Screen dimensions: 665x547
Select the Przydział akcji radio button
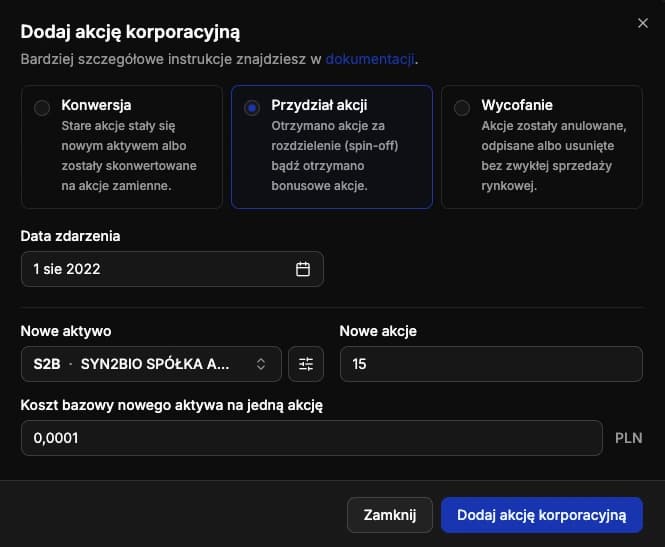[251, 108]
